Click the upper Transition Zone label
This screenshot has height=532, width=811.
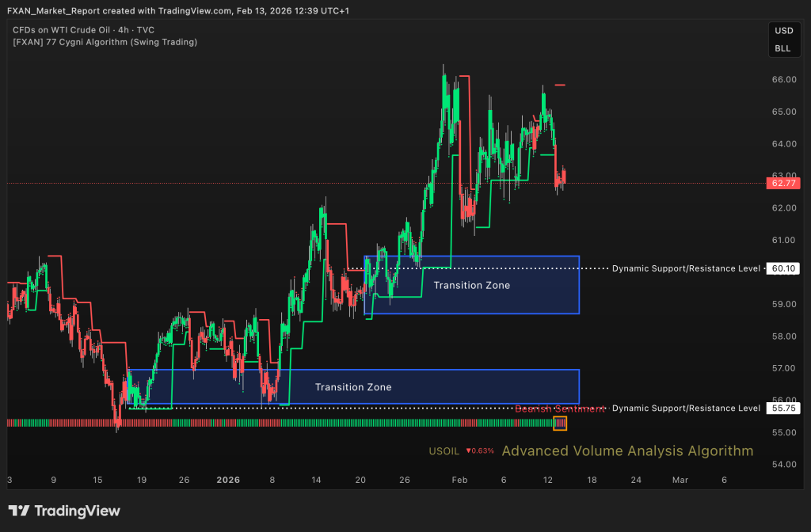tap(471, 285)
